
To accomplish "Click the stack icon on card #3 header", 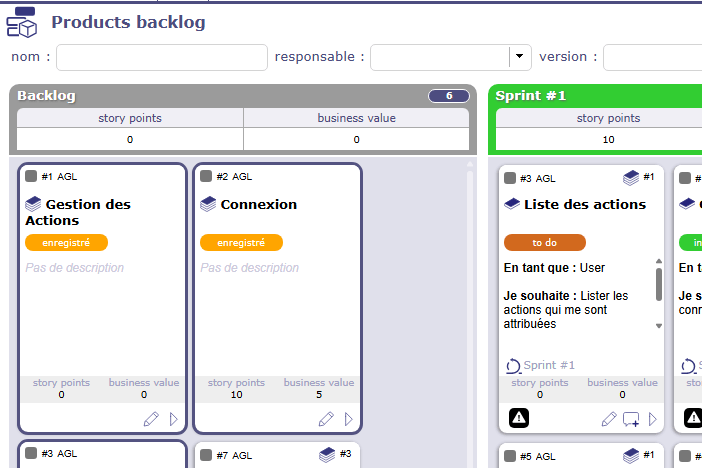I will tap(630, 178).
